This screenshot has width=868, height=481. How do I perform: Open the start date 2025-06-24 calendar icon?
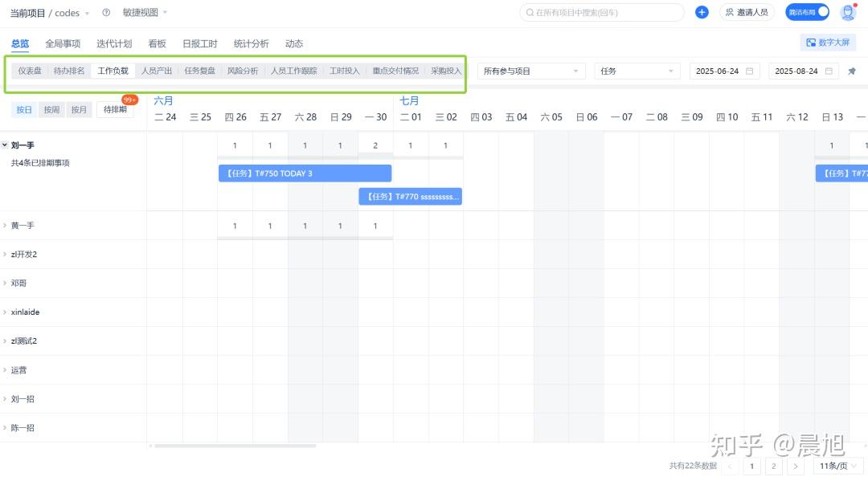point(750,71)
